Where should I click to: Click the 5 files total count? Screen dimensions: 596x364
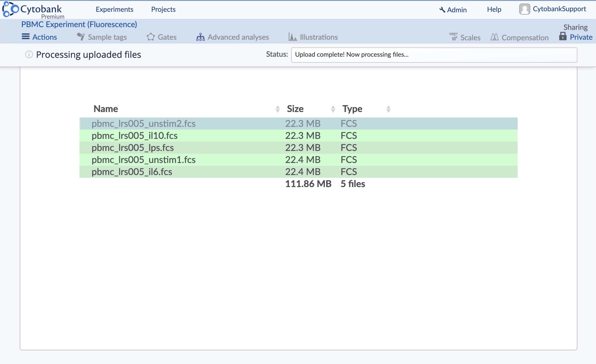click(x=353, y=184)
